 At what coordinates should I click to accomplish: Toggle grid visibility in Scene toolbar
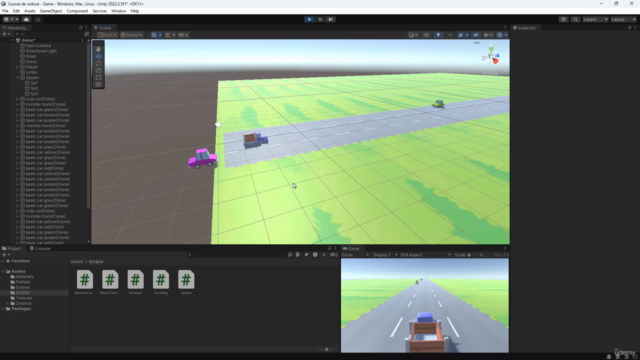point(154,35)
